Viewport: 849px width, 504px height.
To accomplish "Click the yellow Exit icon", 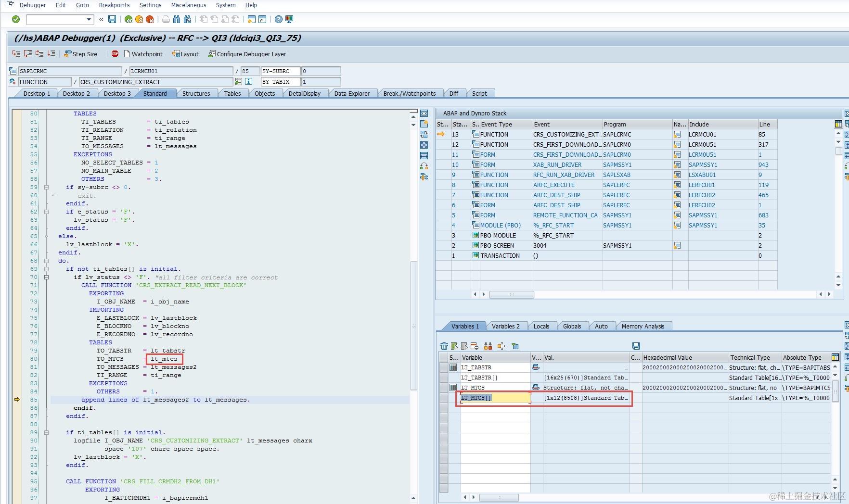I will (139, 19).
